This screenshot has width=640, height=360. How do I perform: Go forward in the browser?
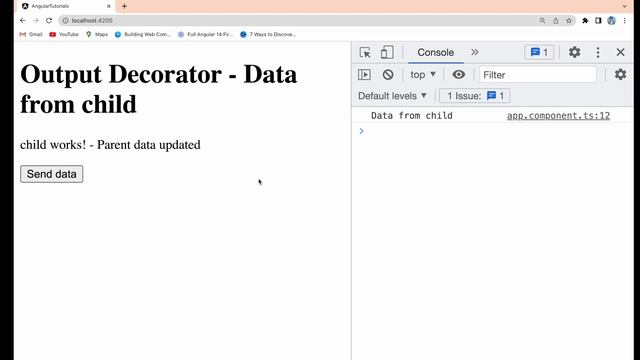pos(36,20)
